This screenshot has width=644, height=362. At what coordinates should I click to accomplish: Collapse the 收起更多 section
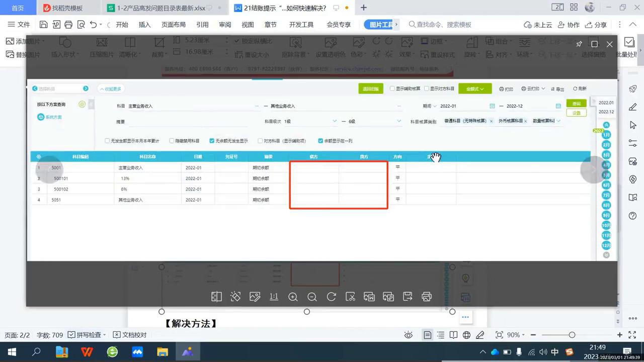click(111, 88)
